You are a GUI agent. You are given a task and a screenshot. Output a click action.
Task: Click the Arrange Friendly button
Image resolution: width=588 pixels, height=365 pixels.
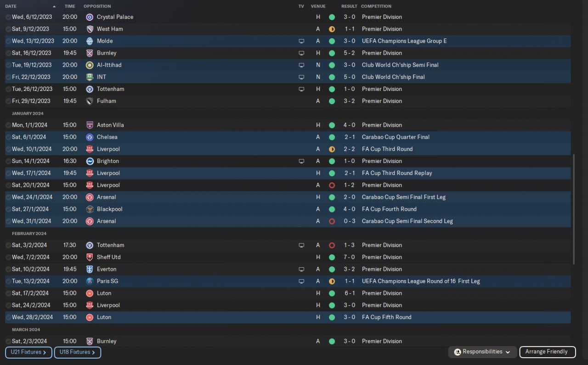(x=547, y=352)
